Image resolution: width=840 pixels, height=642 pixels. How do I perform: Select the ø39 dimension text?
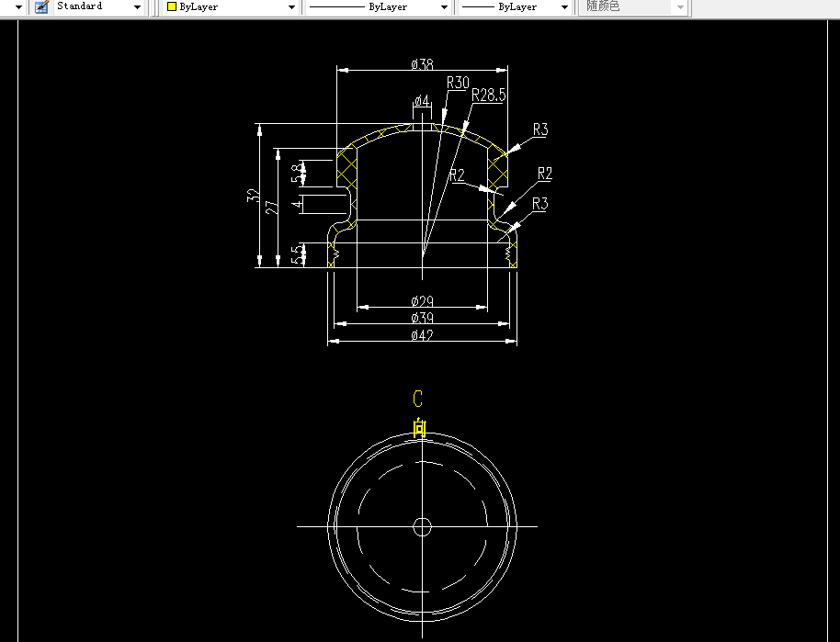click(x=422, y=318)
